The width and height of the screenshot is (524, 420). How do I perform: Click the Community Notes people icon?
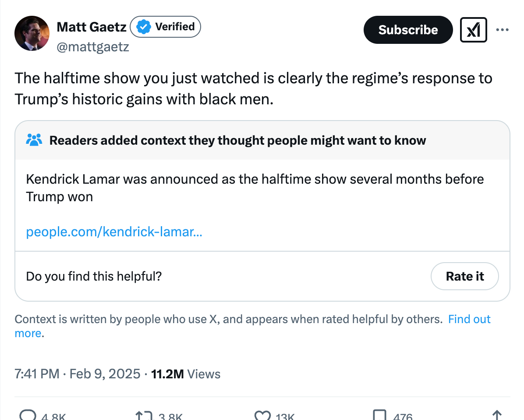(x=34, y=140)
